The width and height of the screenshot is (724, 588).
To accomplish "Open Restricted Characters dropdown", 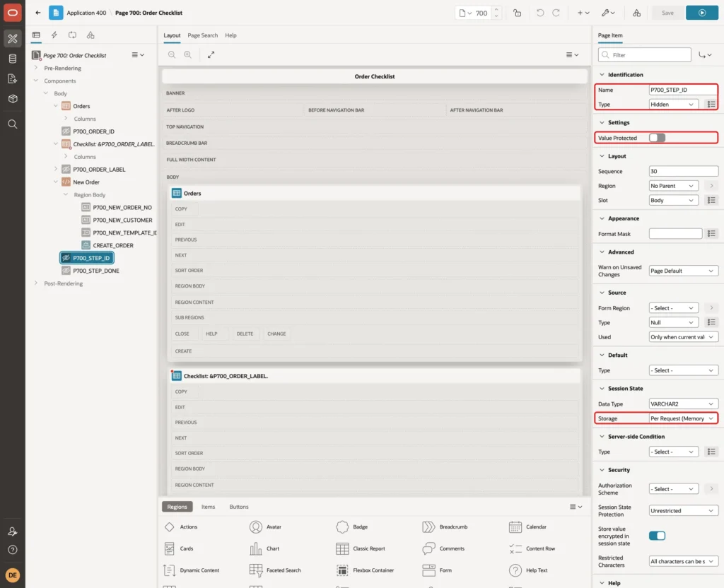I will [x=683, y=562].
